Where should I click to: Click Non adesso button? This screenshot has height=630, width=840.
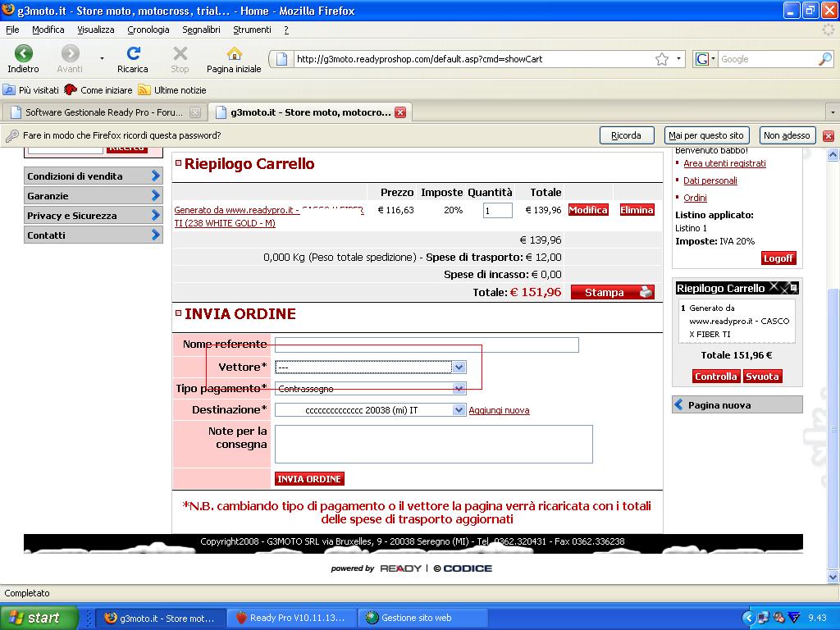click(787, 135)
